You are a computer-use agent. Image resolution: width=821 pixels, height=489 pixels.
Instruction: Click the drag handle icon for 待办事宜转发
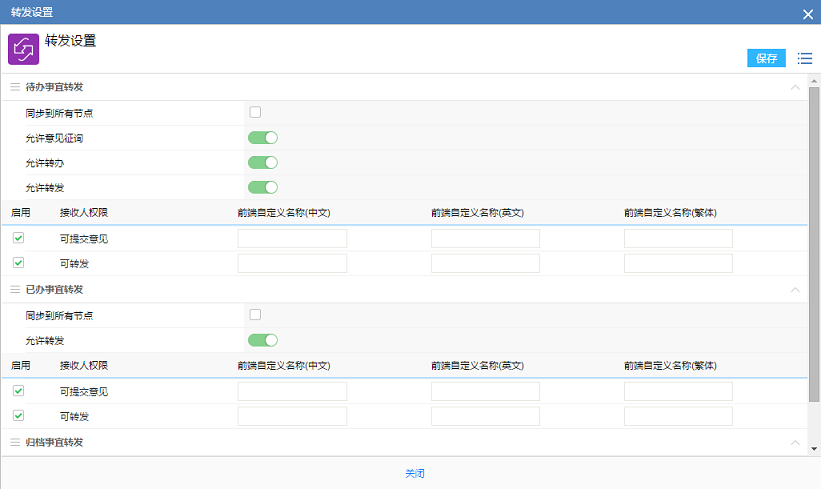click(x=15, y=87)
